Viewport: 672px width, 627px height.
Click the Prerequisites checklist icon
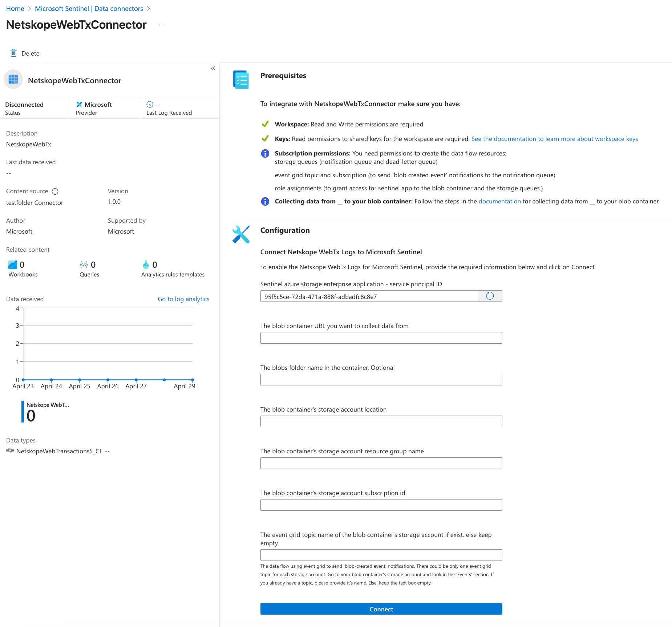[x=241, y=80]
